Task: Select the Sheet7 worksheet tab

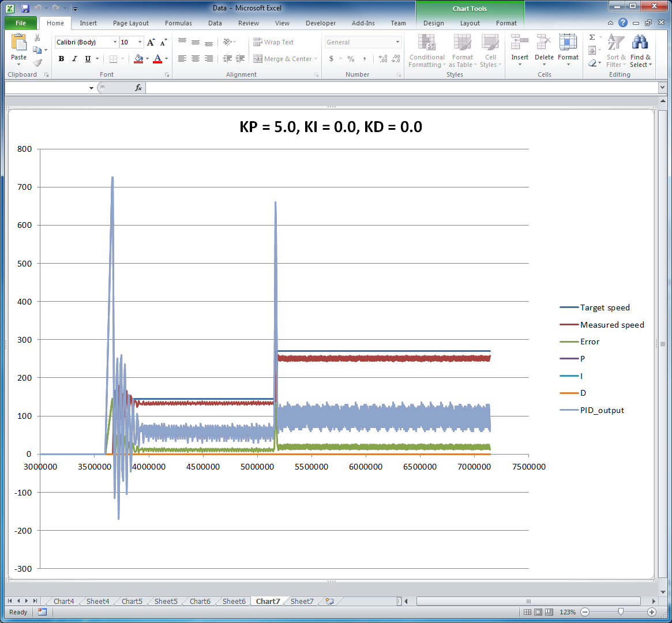Action: click(x=302, y=601)
